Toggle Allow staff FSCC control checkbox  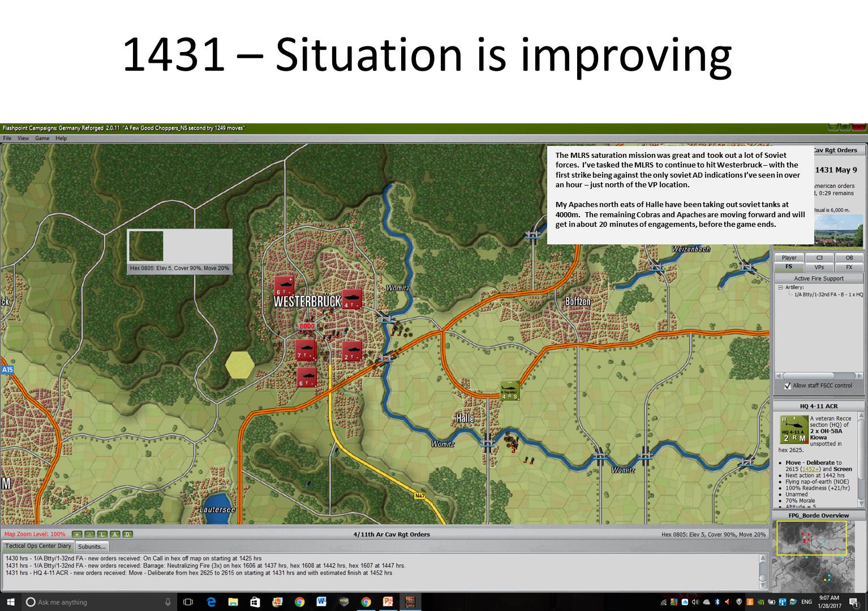pos(788,386)
